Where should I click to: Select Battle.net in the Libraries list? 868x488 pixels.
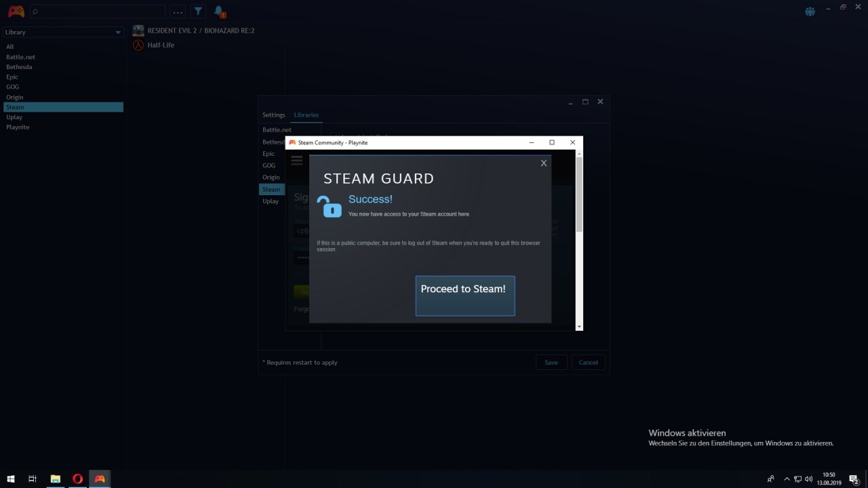[277, 130]
